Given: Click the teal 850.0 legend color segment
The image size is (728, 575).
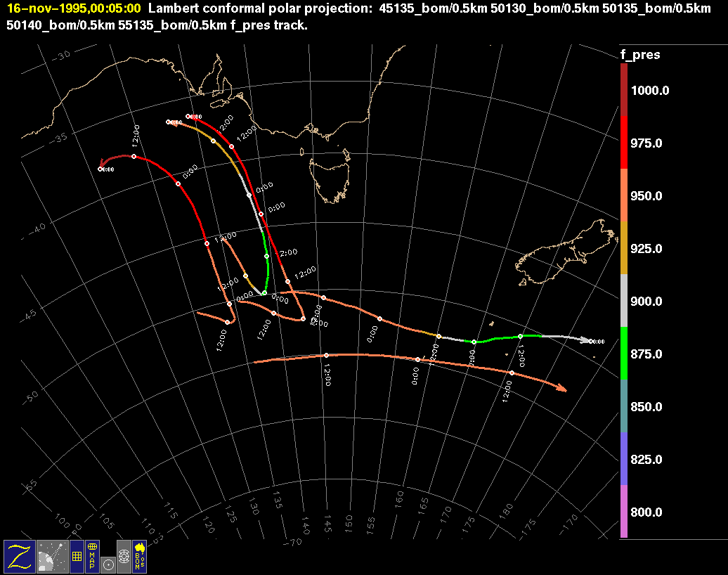Looking at the screenshot, I should [x=624, y=406].
